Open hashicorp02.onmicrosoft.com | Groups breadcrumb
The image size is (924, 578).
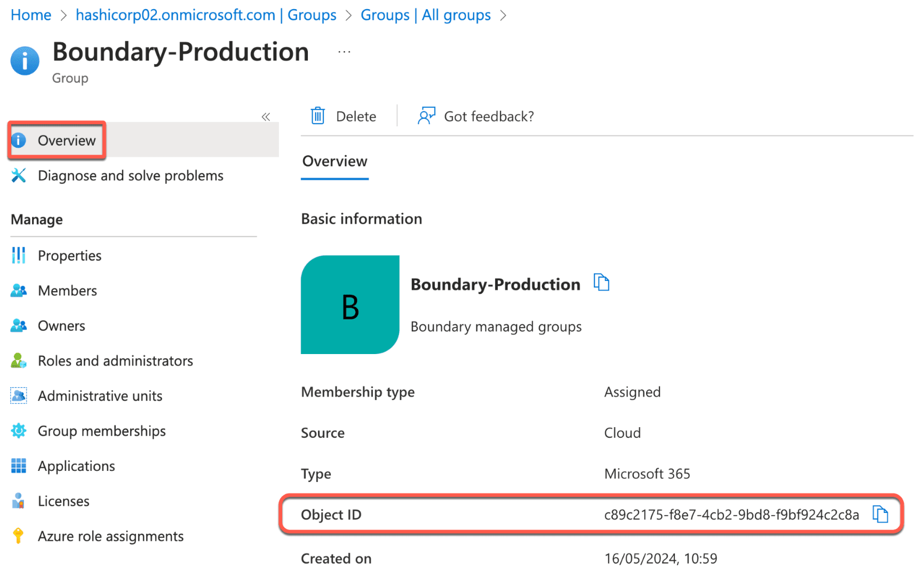206,15
